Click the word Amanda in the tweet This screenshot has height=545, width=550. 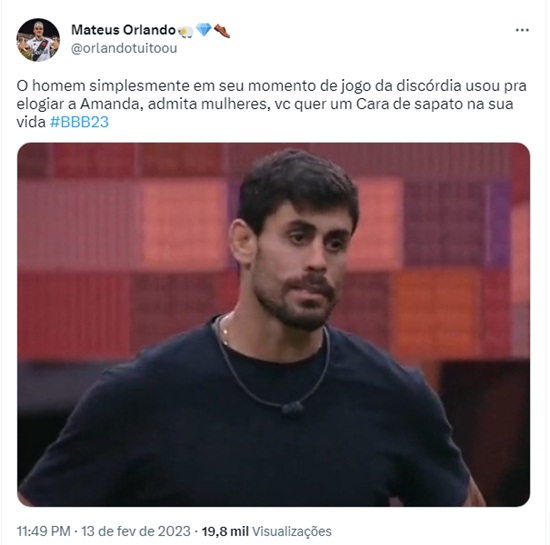(x=112, y=104)
